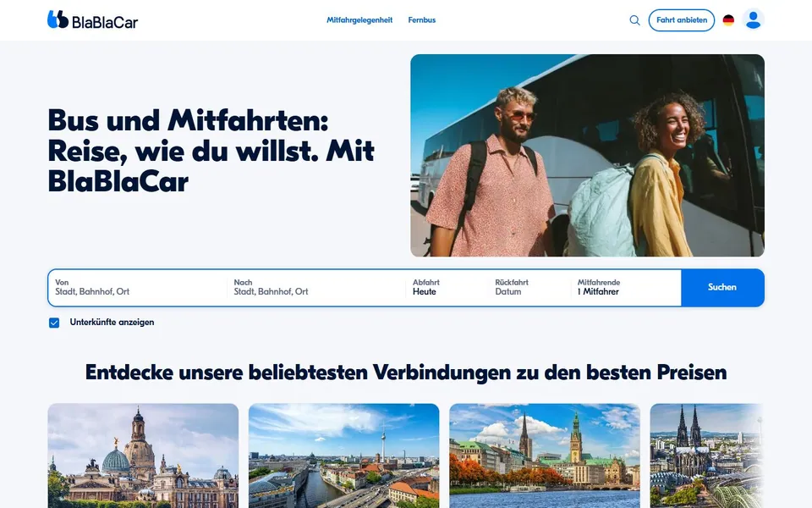Open the user profile avatar

(753, 19)
